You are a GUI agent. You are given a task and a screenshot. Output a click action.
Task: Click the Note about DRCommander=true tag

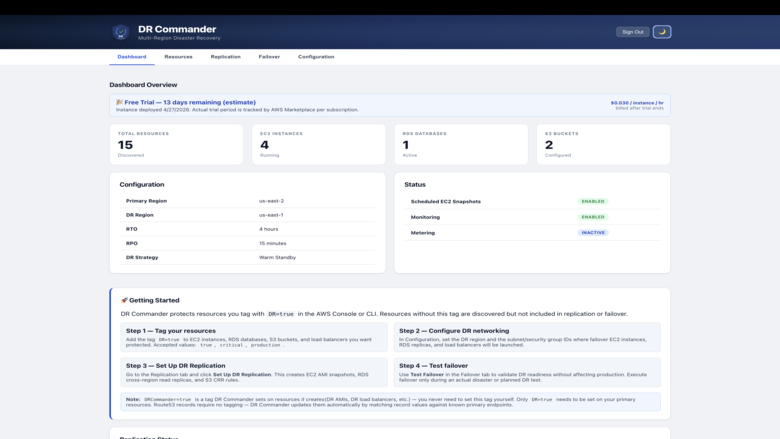point(390,402)
